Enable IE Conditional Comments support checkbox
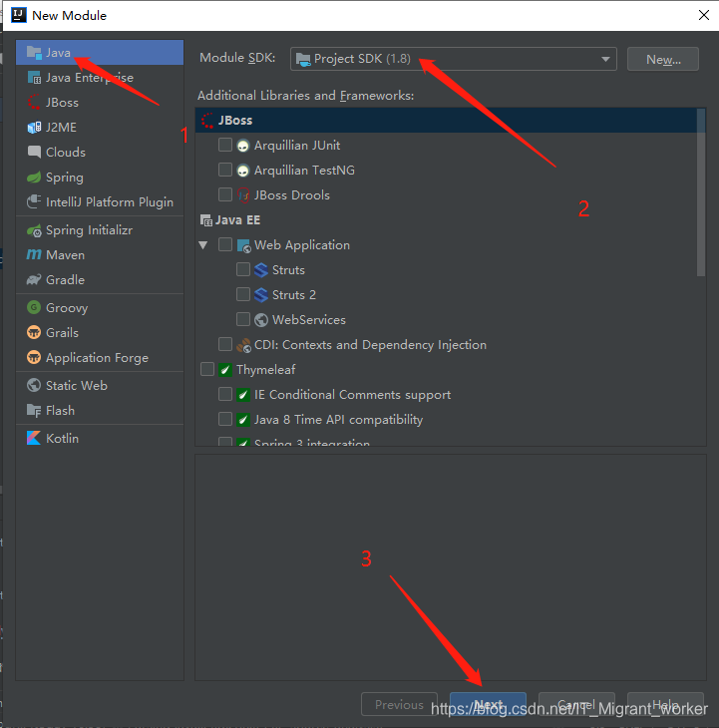 pyautogui.click(x=225, y=394)
